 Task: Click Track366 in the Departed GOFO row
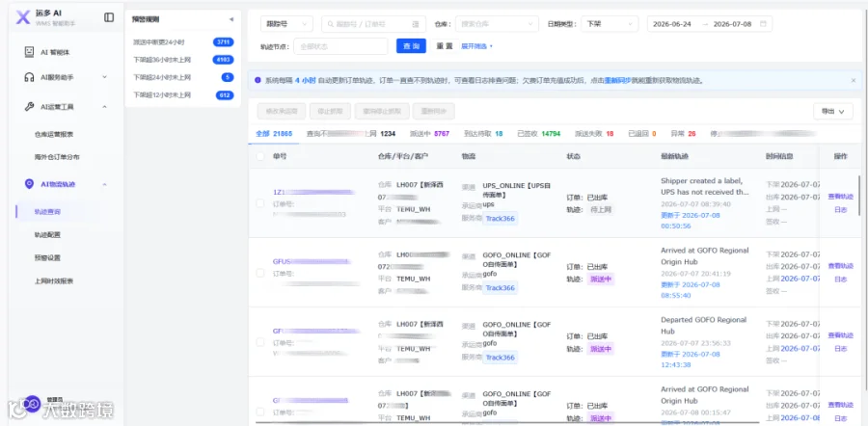500,358
